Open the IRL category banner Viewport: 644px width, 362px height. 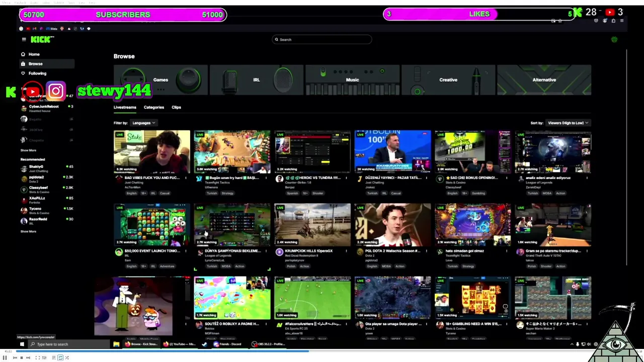(x=257, y=80)
